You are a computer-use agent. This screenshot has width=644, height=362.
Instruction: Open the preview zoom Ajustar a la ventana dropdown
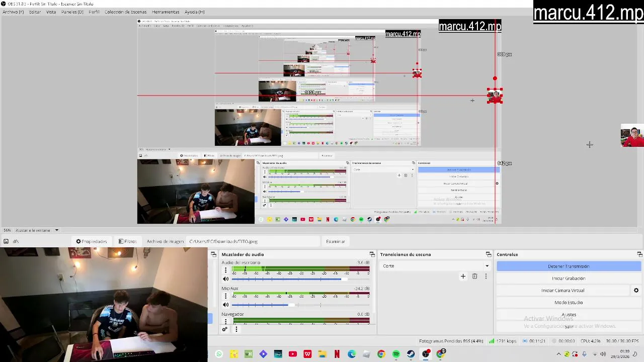click(36, 230)
